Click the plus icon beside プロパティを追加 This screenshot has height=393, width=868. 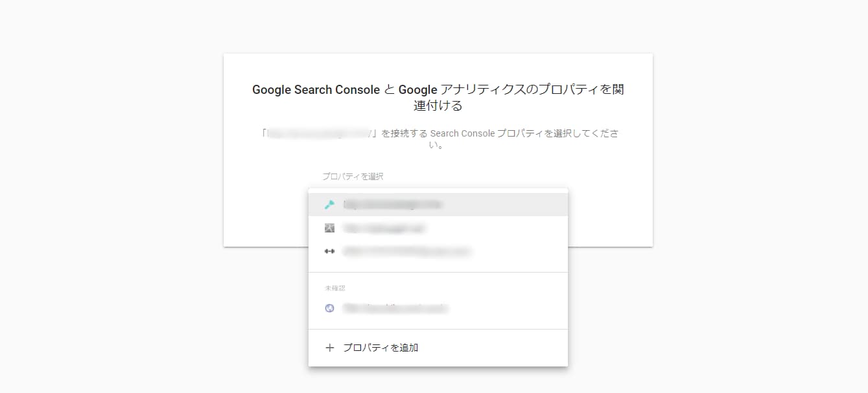click(329, 348)
